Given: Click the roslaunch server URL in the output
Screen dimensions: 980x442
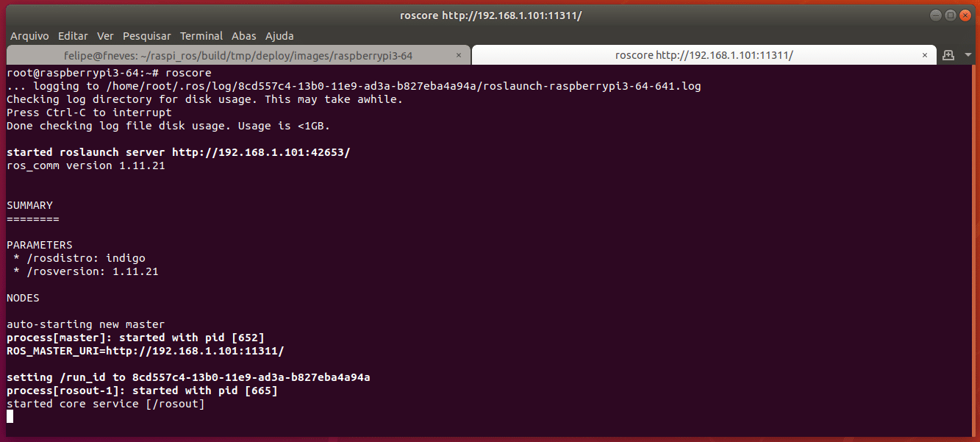Looking at the screenshot, I should 261,152.
